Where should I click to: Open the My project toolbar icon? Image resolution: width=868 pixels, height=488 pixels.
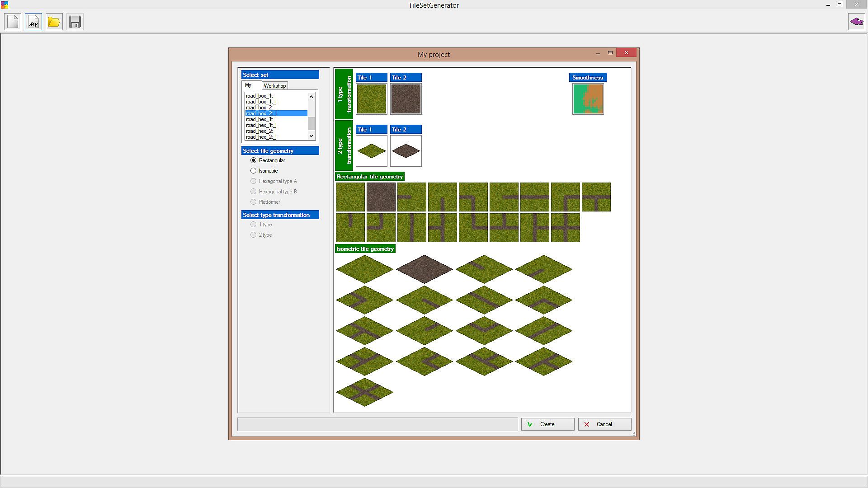pos(33,22)
